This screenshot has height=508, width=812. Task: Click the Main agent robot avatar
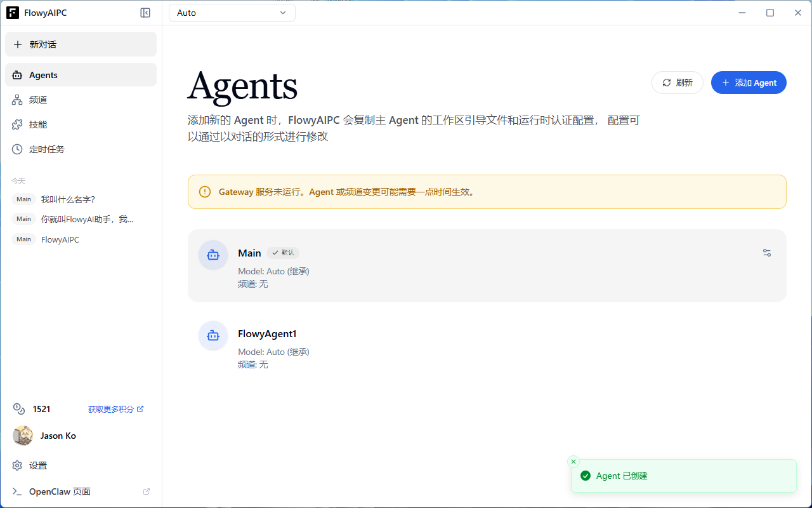pyautogui.click(x=213, y=255)
